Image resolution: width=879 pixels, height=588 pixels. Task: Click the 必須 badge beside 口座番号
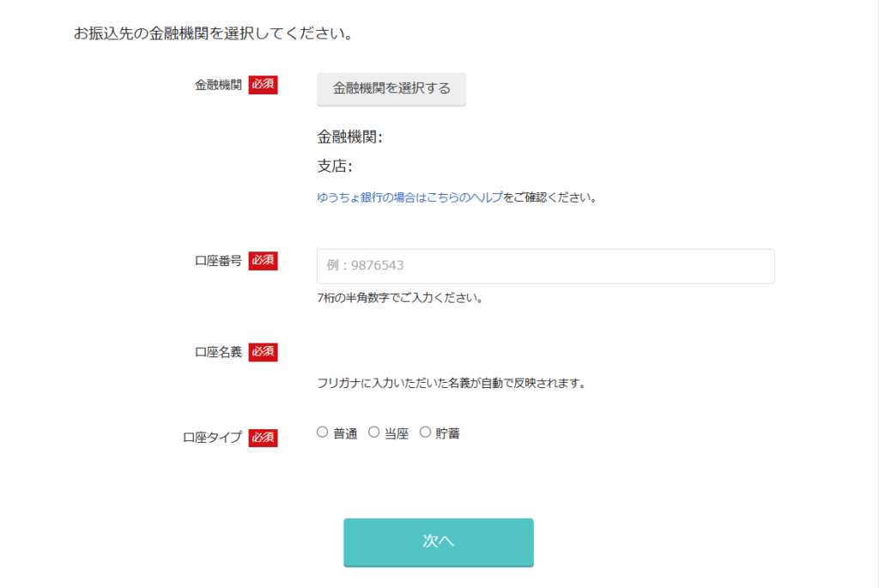tap(263, 261)
